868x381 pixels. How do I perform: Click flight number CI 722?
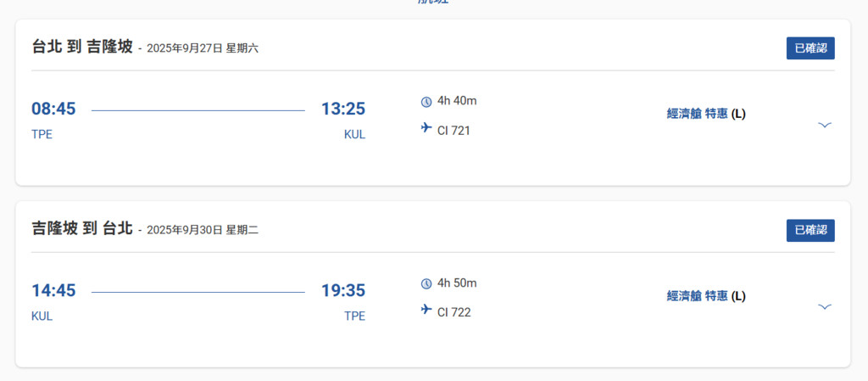click(454, 312)
